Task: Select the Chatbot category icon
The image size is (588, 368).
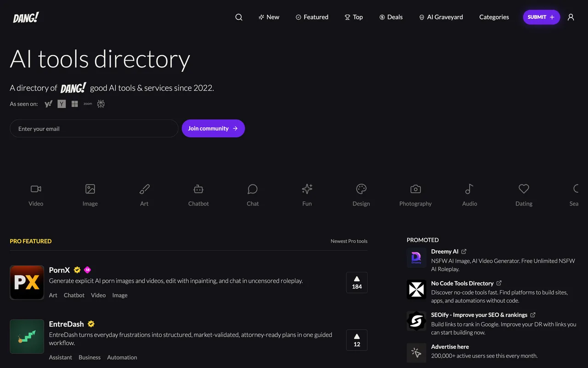Action: coord(198,189)
